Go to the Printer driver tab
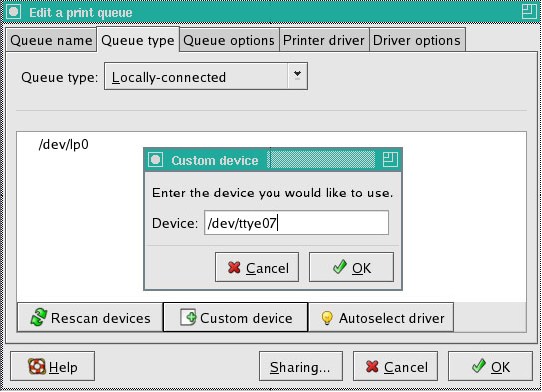The image size is (542, 392). point(324,40)
